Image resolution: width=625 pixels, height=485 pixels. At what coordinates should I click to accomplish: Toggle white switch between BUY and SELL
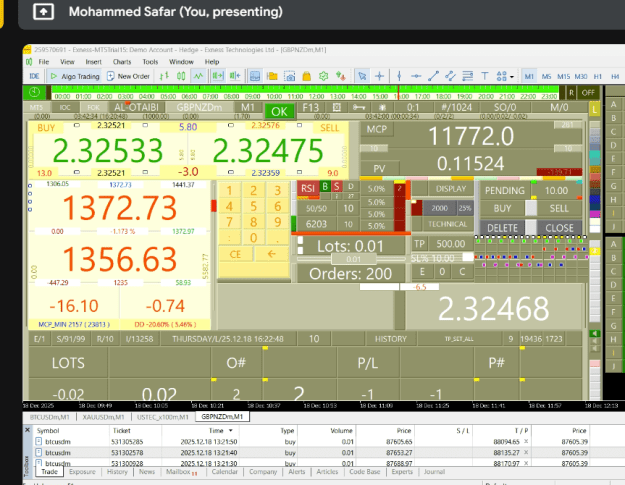(531, 208)
